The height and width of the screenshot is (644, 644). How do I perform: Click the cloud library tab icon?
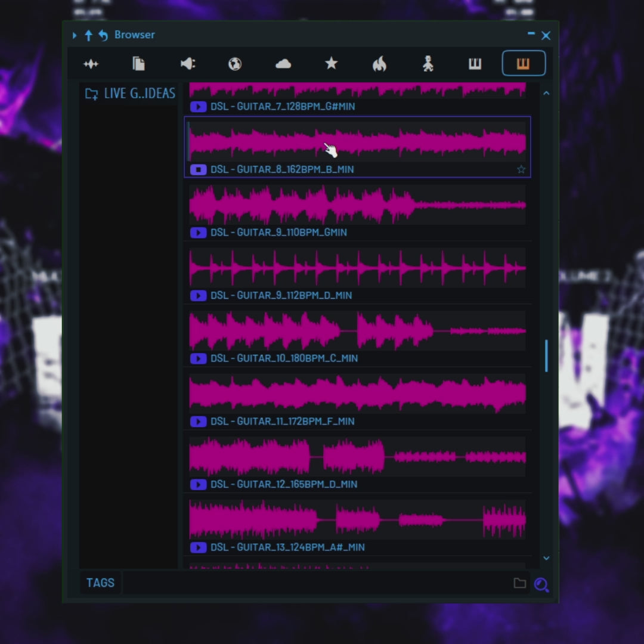pos(283,64)
